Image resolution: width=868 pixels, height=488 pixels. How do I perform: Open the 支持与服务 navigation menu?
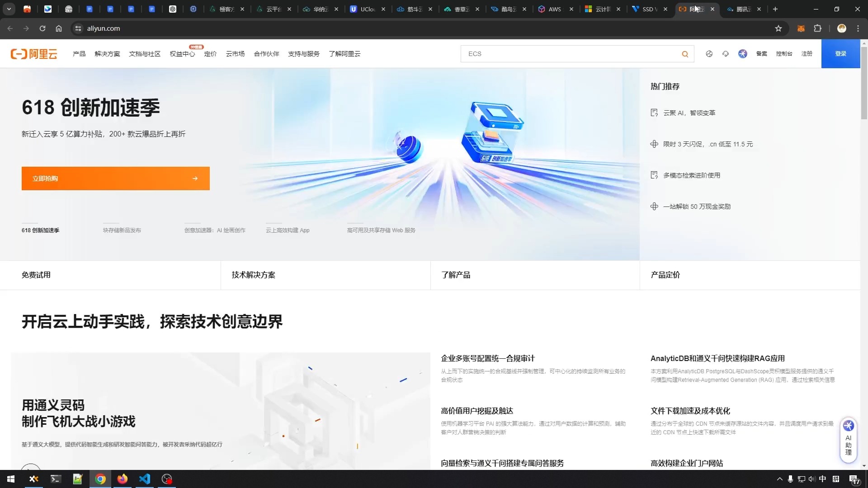(x=304, y=54)
